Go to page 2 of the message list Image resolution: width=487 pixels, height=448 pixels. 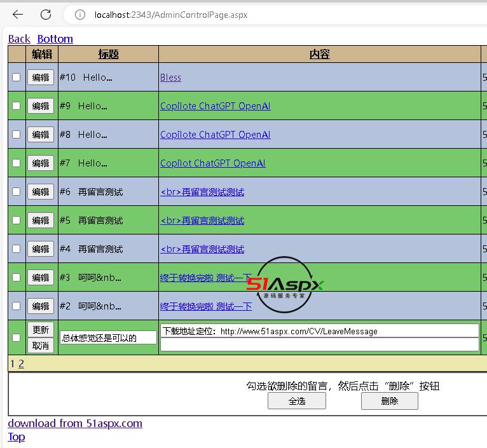(21, 364)
